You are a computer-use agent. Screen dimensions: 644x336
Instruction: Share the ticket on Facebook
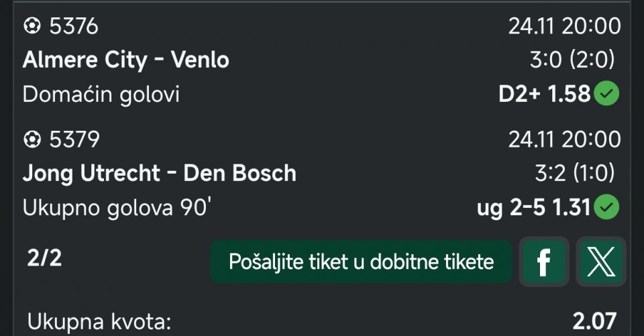543,261
